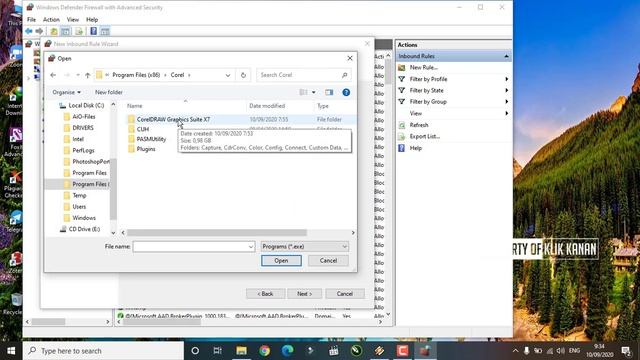Click New Rule in Actions pane

click(x=423, y=67)
